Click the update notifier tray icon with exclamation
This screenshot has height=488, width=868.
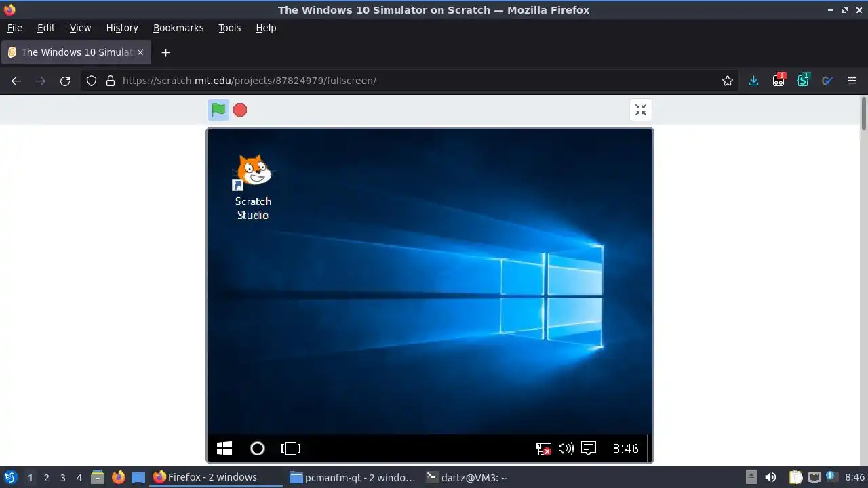tap(831, 477)
